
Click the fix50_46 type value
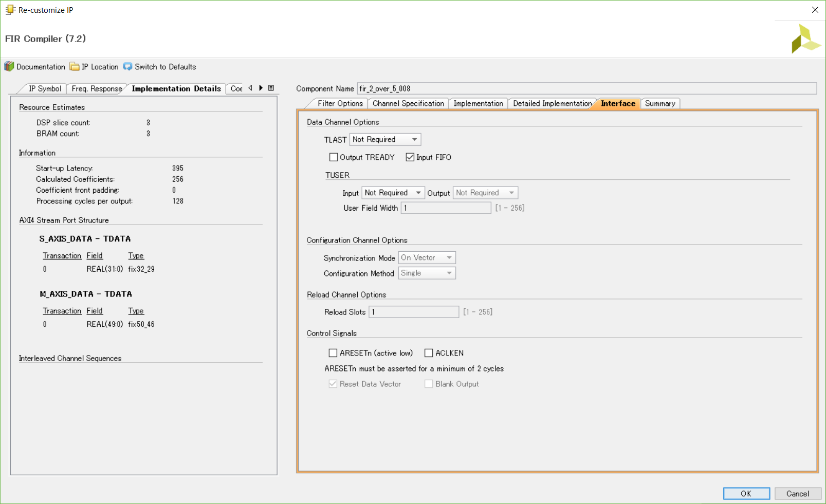pos(141,324)
